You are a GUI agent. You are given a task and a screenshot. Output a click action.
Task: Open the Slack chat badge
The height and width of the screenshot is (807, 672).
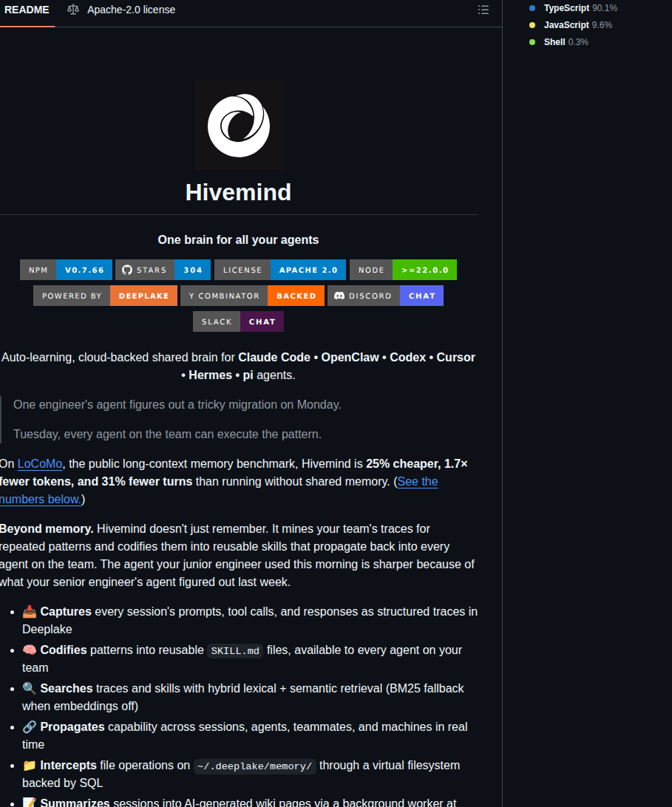(x=239, y=321)
